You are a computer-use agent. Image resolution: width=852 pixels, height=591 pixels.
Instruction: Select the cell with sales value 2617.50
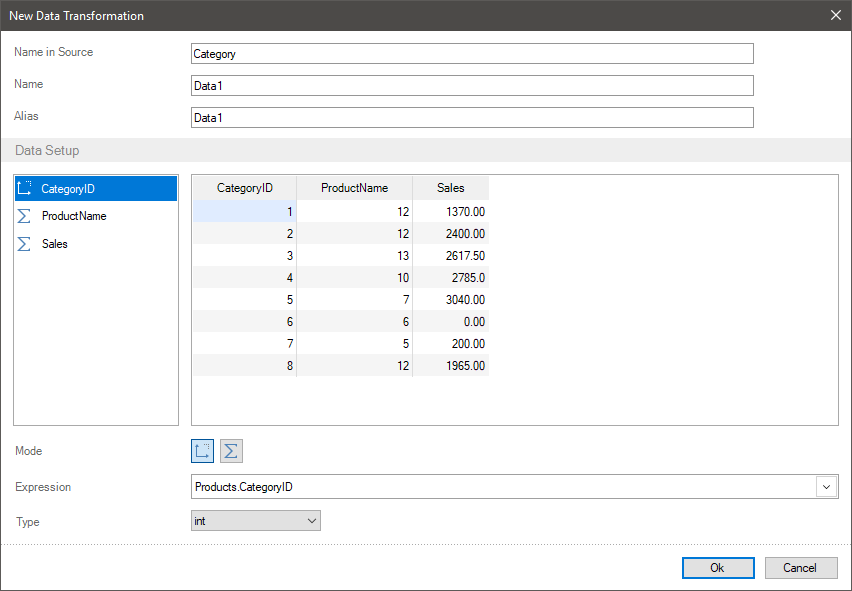[451, 256]
